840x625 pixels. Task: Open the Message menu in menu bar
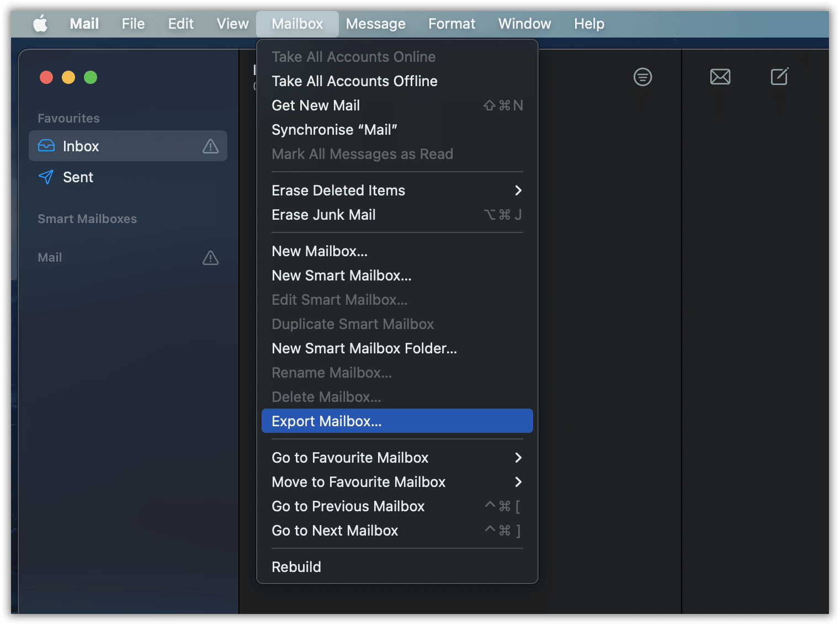375,24
